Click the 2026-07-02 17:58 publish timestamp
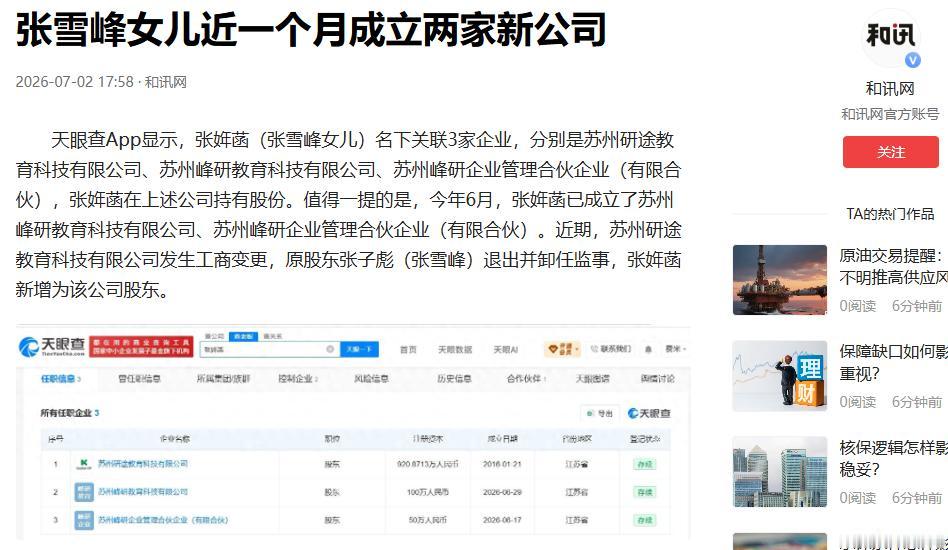 tap(74, 82)
